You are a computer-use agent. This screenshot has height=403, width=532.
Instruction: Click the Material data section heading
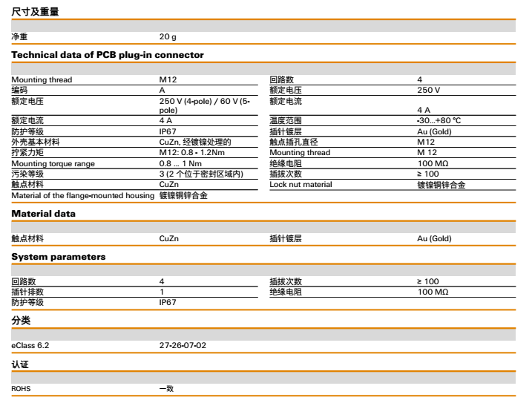(x=43, y=214)
